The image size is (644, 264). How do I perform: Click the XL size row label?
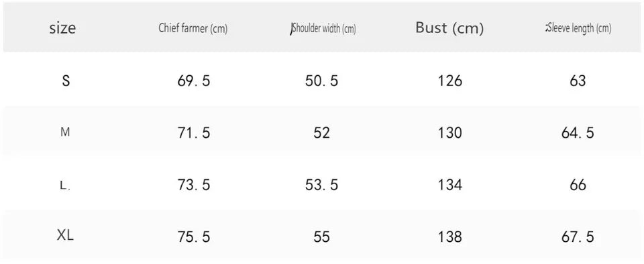tap(65, 236)
